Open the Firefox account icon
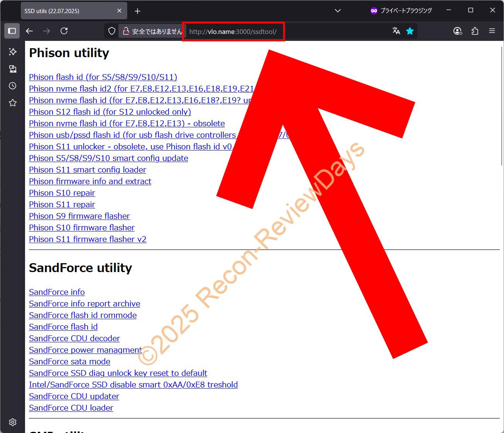This screenshot has height=433, width=504. [x=457, y=31]
